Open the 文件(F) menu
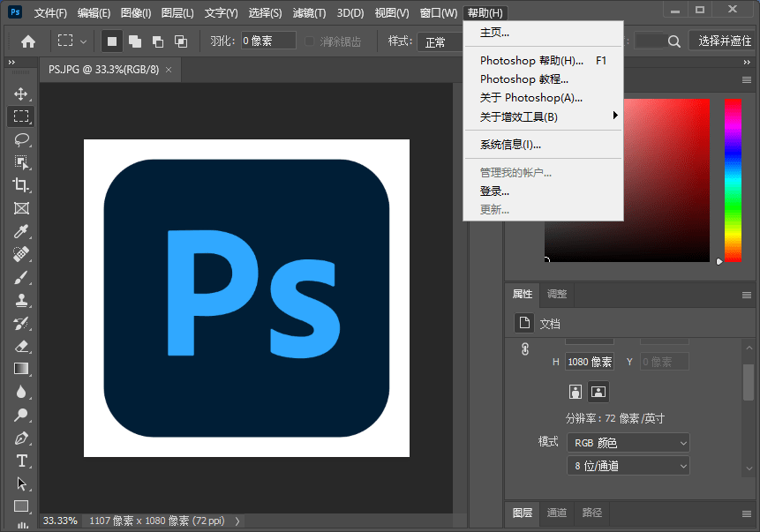 (x=50, y=13)
